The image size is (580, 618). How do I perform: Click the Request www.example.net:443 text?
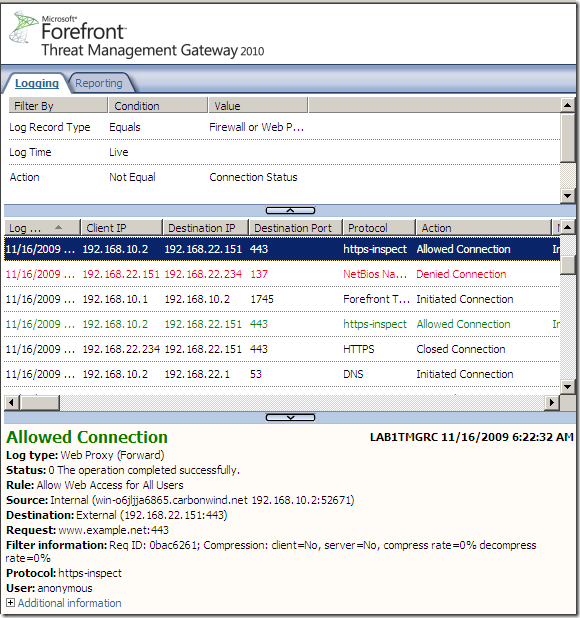click(x=87, y=530)
